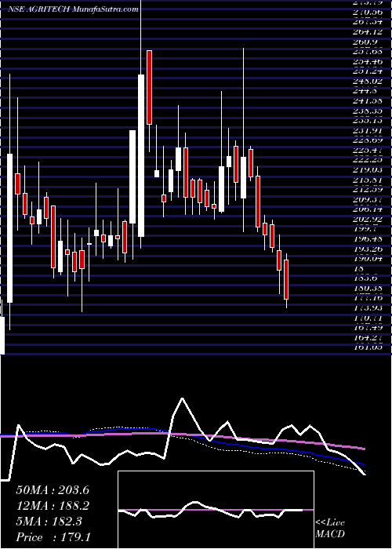Click the Price : 179.1 label
392x549 pixels.
click(x=53, y=537)
